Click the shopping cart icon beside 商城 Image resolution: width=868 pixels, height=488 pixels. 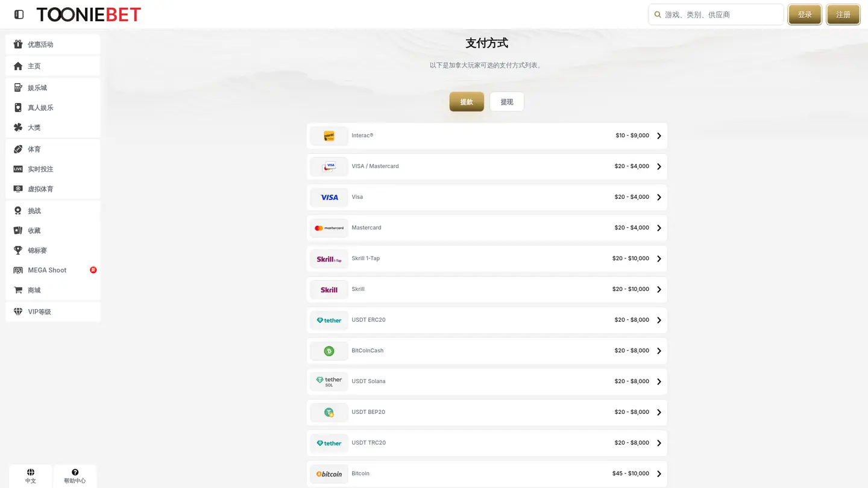tap(18, 290)
